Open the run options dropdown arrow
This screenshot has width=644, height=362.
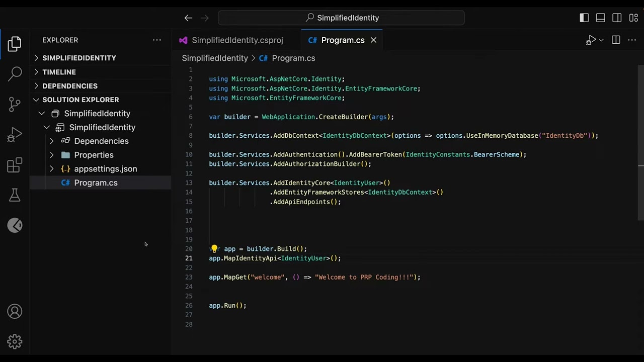click(601, 40)
